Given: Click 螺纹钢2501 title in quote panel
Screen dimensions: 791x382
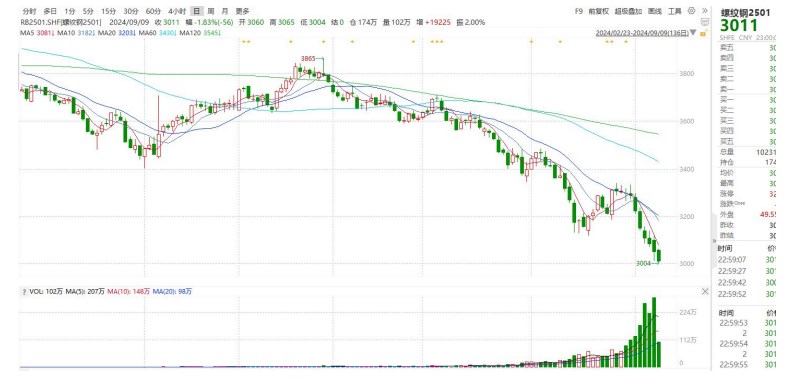Looking at the screenshot, I should pyautogui.click(x=745, y=13).
